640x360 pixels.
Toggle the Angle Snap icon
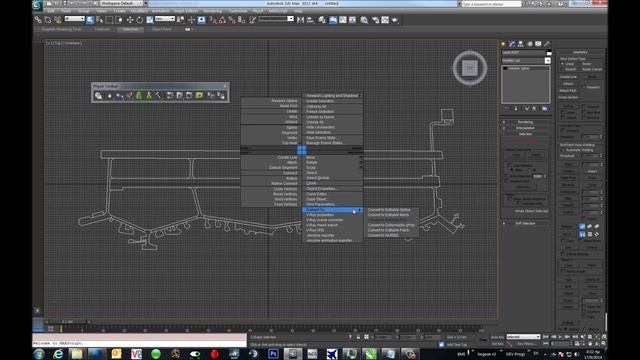(x=222, y=20)
